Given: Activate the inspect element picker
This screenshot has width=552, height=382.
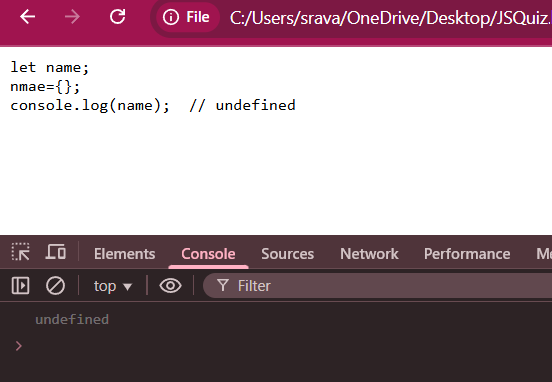Looking at the screenshot, I should tap(20, 252).
